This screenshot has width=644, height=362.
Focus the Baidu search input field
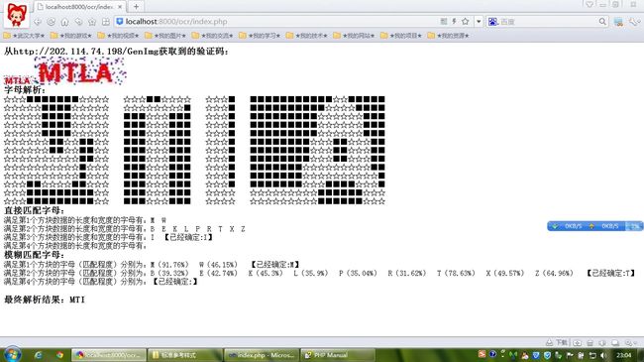548,22
